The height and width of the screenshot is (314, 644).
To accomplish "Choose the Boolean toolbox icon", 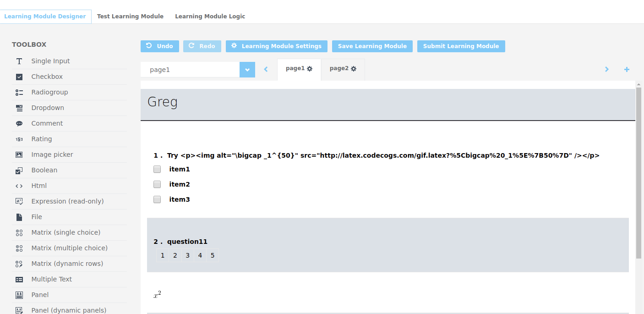I will click(x=19, y=171).
